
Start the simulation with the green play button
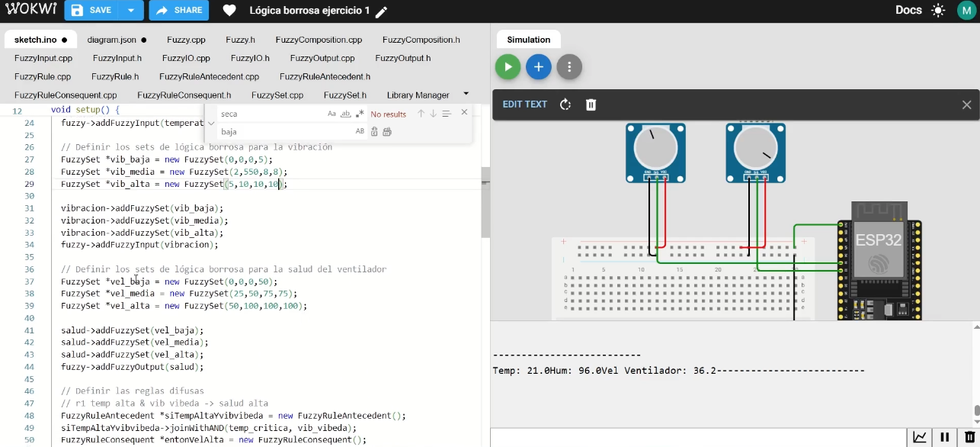[508, 67]
